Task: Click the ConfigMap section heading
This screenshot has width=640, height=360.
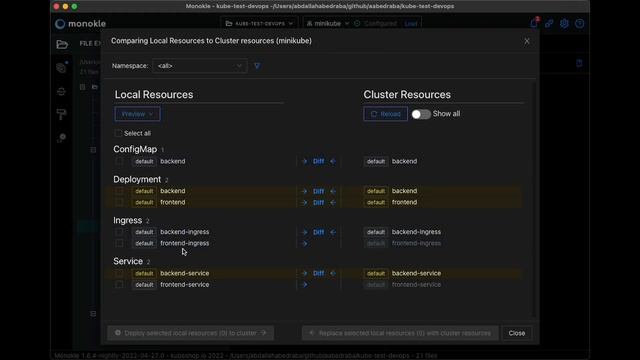Action: 135,149
